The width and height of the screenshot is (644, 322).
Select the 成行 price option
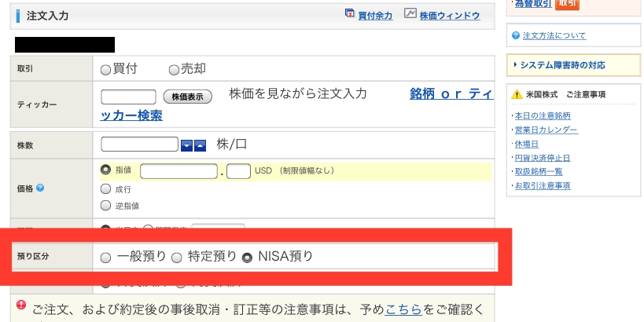click(x=105, y=189)
